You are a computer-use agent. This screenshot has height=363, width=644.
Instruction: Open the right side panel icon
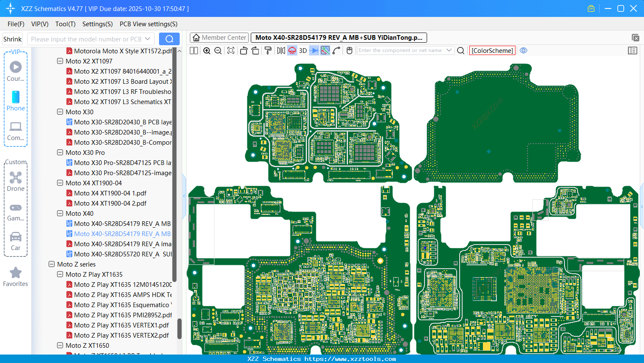pyautogui.click(x=633, y=50)
